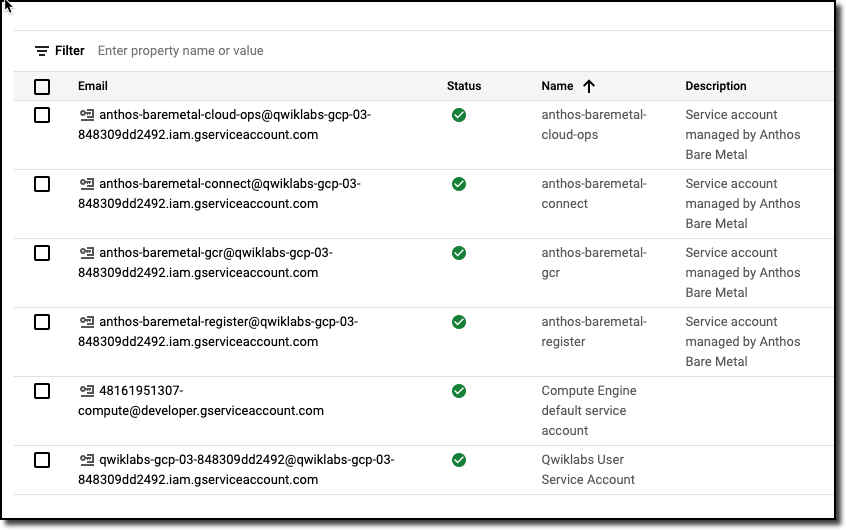Click the description text in the register row
This screenshot has height=530, width=846.
click(x=743, y=342)
